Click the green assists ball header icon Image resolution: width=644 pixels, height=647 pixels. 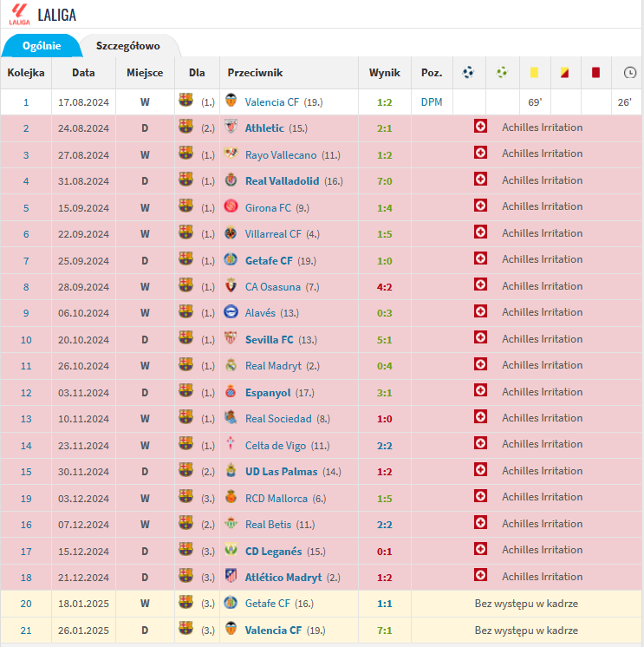pos(502,73)
